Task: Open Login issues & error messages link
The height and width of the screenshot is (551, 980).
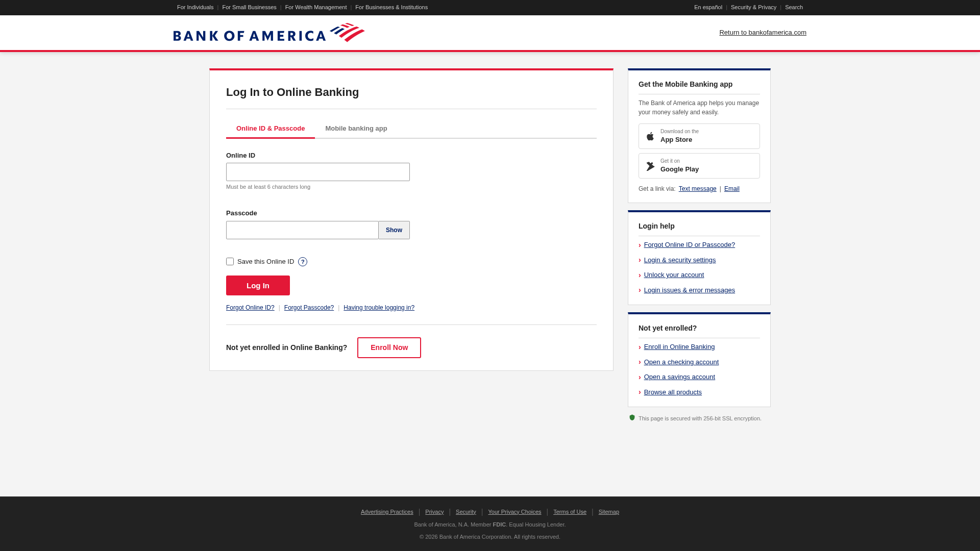Action: [690, 290]
